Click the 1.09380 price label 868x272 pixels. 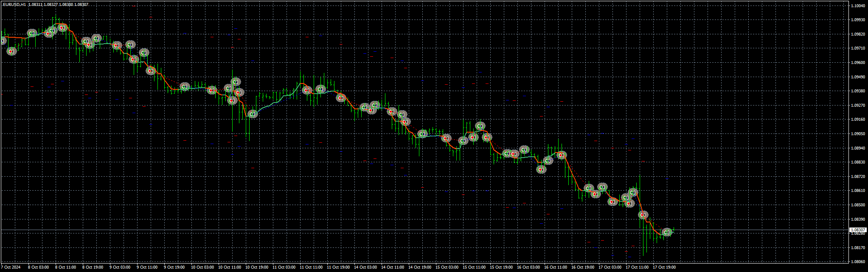click(858, 91)
